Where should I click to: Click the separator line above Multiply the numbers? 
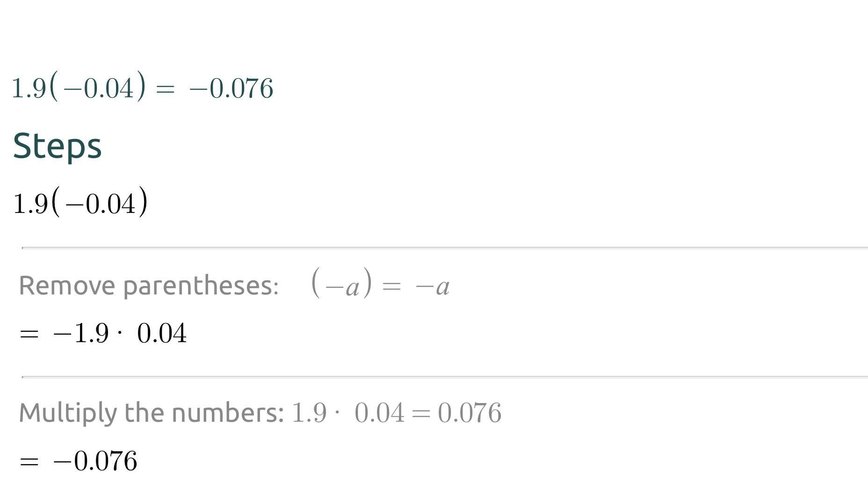tap(445, 376)
